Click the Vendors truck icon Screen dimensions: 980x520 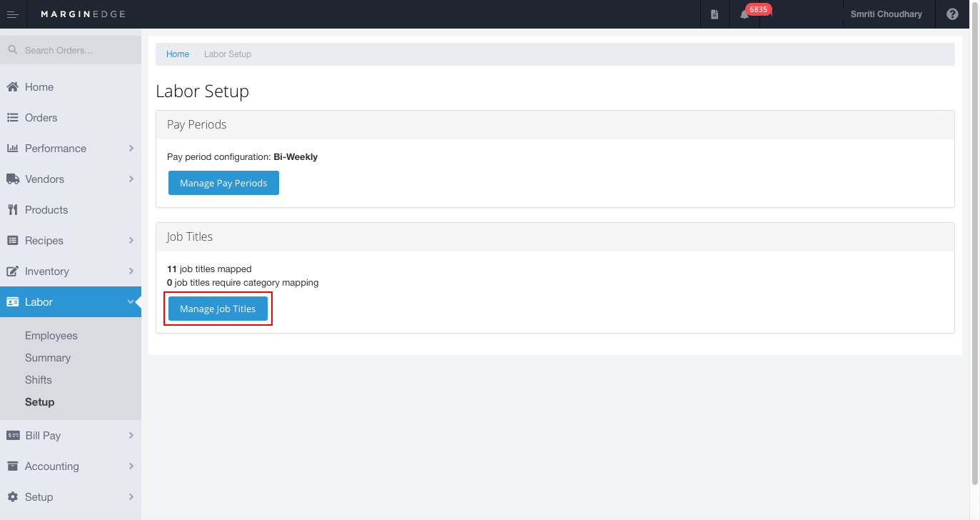pos(12,179)
